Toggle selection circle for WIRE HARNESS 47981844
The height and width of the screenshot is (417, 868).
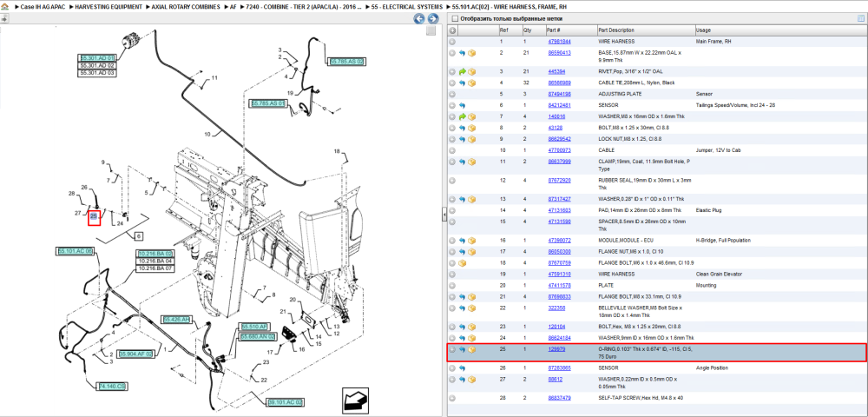[453, 42]
